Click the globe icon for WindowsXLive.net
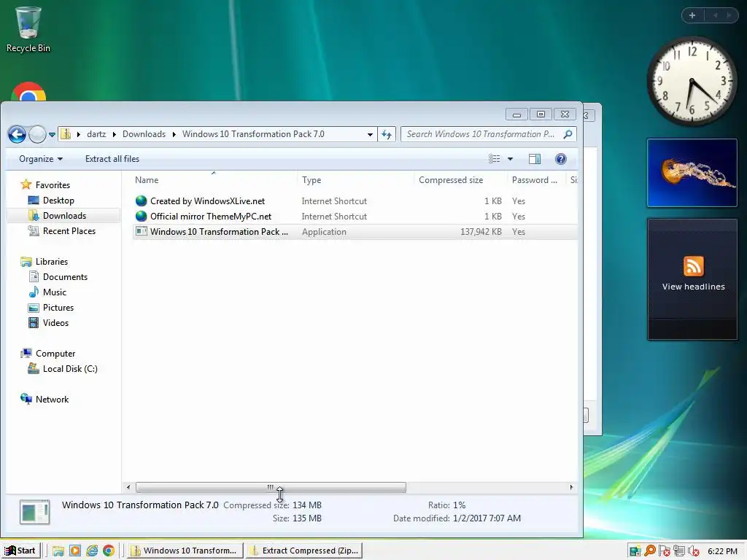Image resolution: width=747 pixels, height=560 pixels. click(x=141, y=201)
